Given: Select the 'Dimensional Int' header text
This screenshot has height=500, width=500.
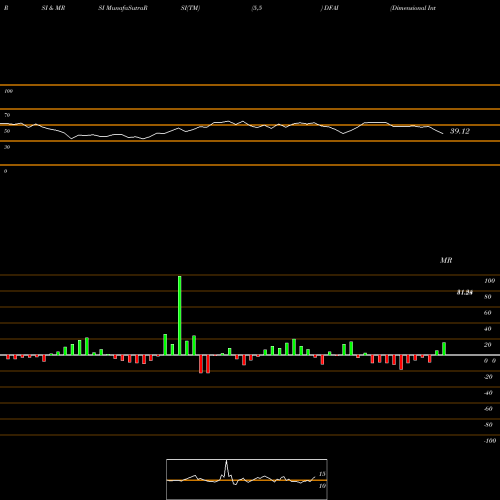Looking at the screenshot, I should click(413, 8).
